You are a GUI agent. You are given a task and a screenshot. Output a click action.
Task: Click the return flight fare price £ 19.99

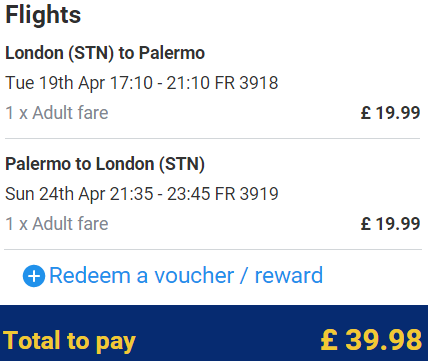(390, 224)
